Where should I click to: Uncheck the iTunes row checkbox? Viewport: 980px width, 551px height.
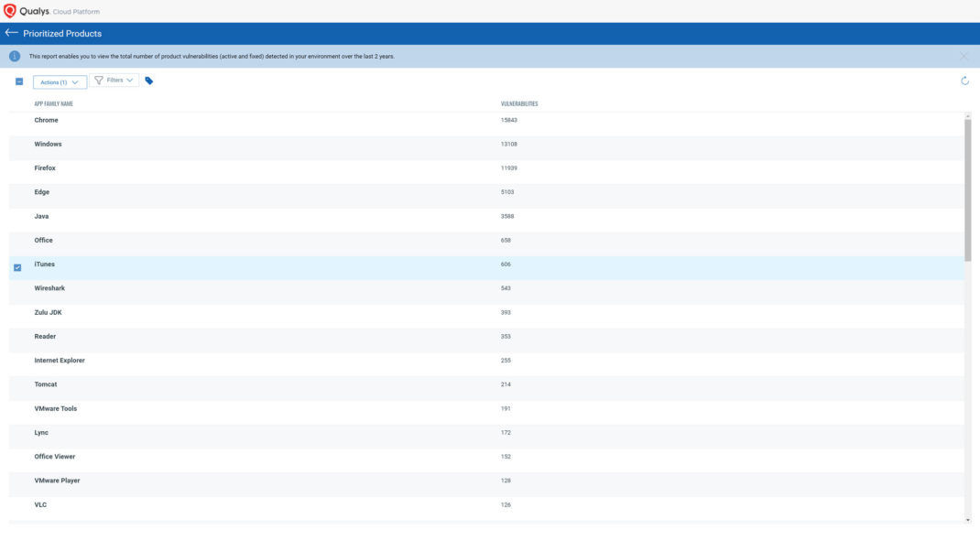click(17, 267)
